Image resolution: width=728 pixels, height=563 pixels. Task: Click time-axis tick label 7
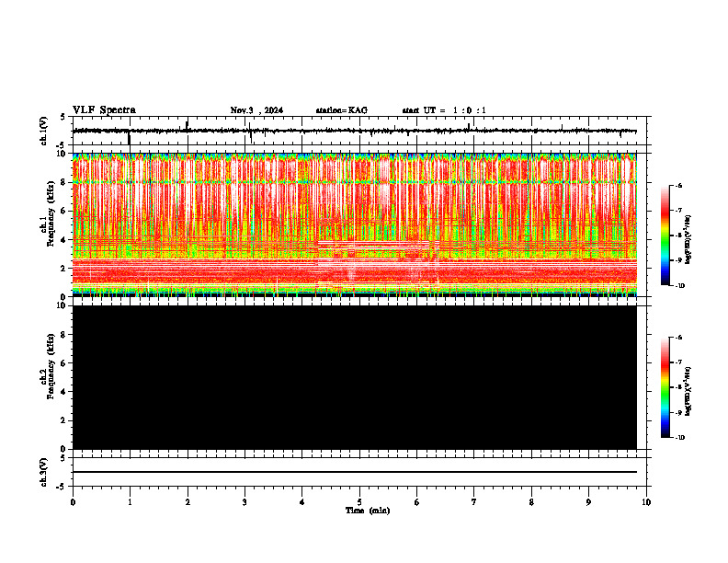[x=474, y=502]
